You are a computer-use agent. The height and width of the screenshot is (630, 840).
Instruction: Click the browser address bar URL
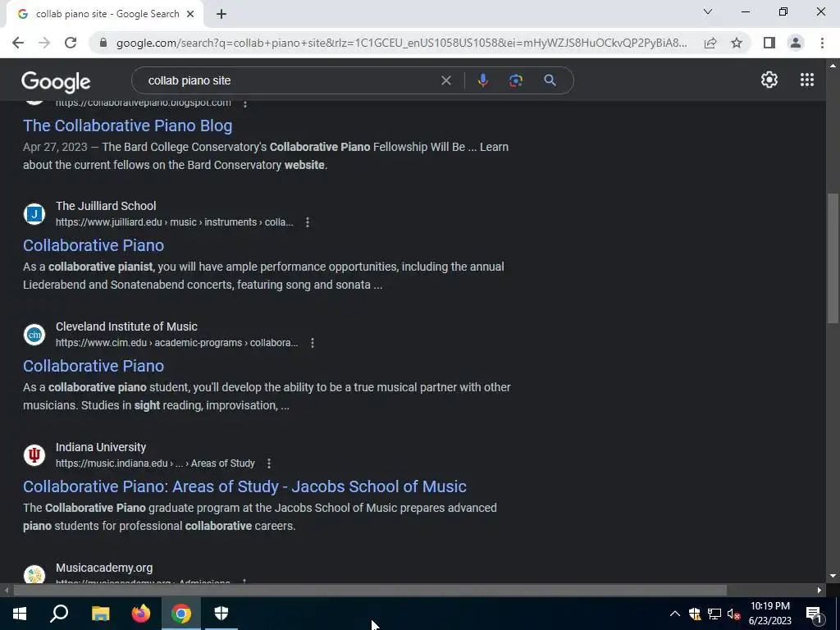pyautogui.click(x=402, y=43)
